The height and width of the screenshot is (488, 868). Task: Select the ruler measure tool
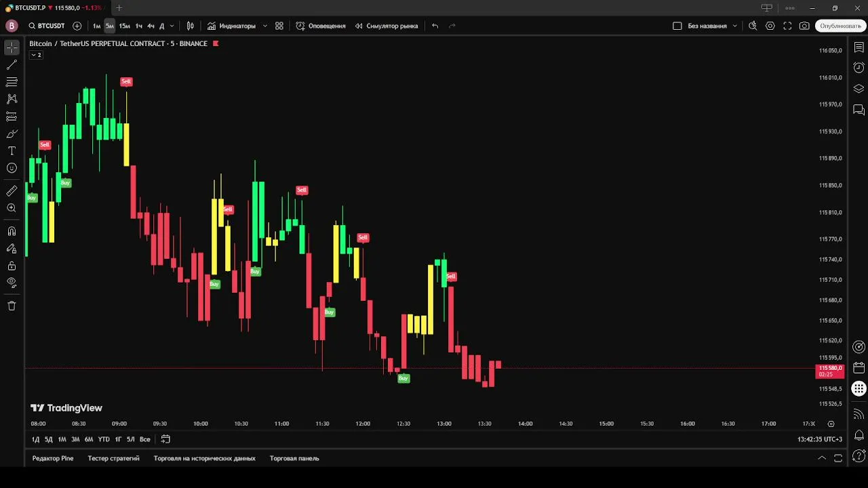click(12, 191)
